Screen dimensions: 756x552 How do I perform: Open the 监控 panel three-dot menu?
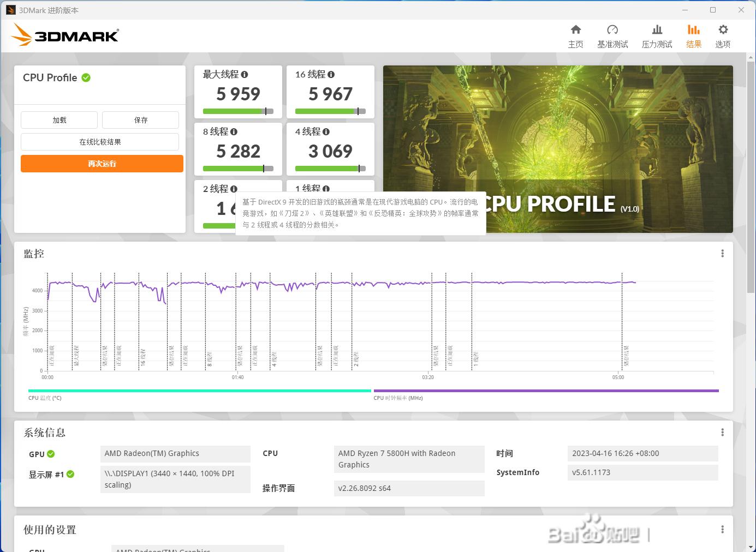pyautogui.click(x=722, y=254)
